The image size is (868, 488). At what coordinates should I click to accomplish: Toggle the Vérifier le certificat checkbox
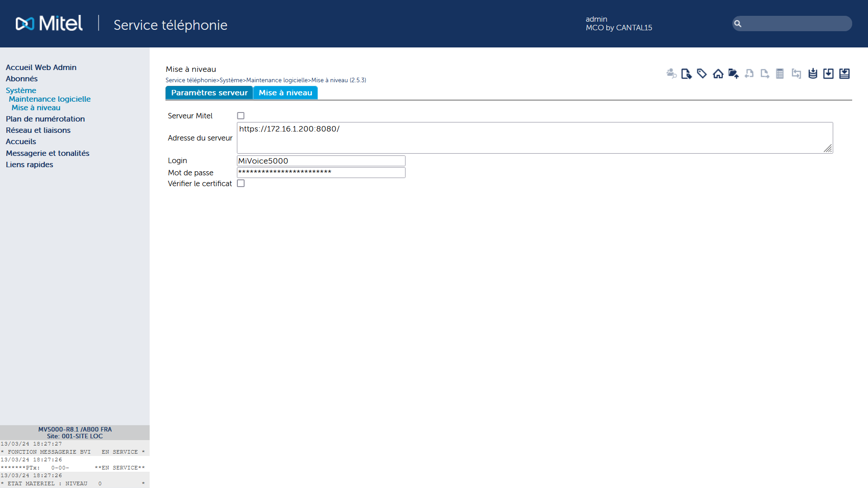[241, 183]
